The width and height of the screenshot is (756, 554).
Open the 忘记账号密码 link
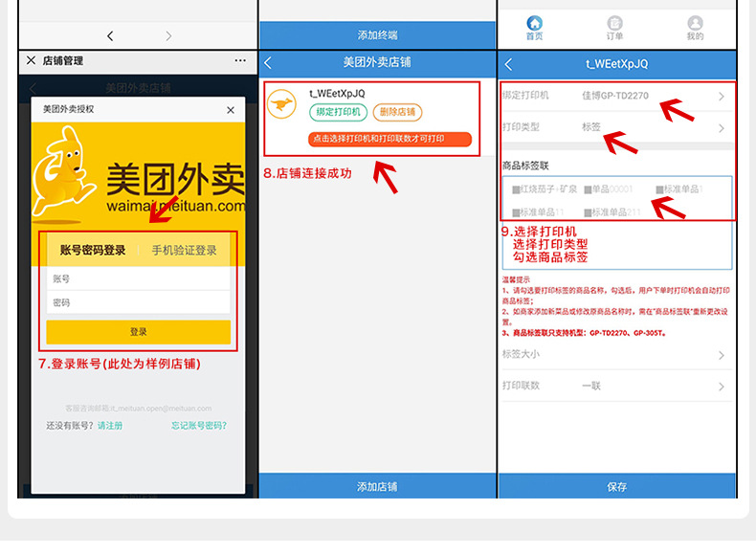pos(199,425)
